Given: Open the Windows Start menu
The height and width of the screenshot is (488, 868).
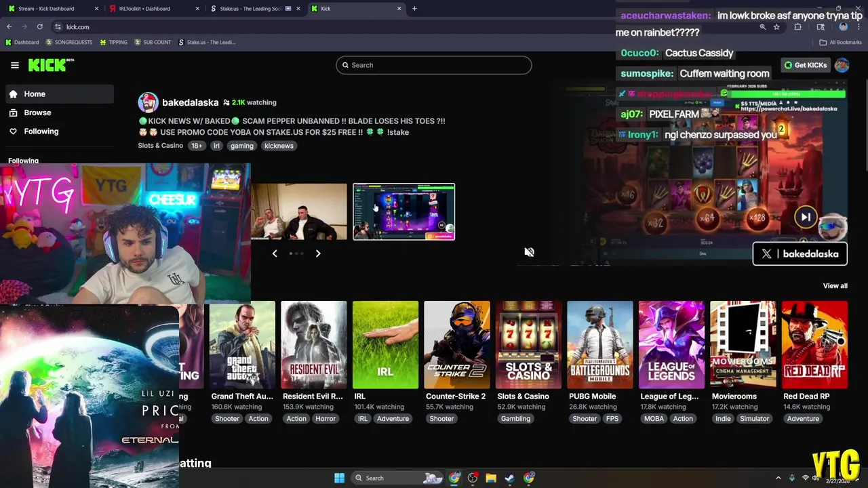Looking at the screenshot, I should pos(339,478).
